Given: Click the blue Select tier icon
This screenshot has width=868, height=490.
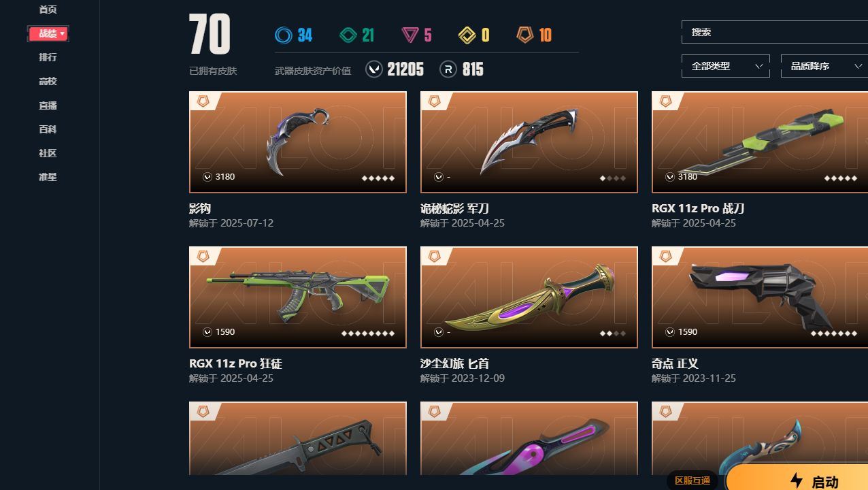Looking at the screenshot, I should click(283, 35).
